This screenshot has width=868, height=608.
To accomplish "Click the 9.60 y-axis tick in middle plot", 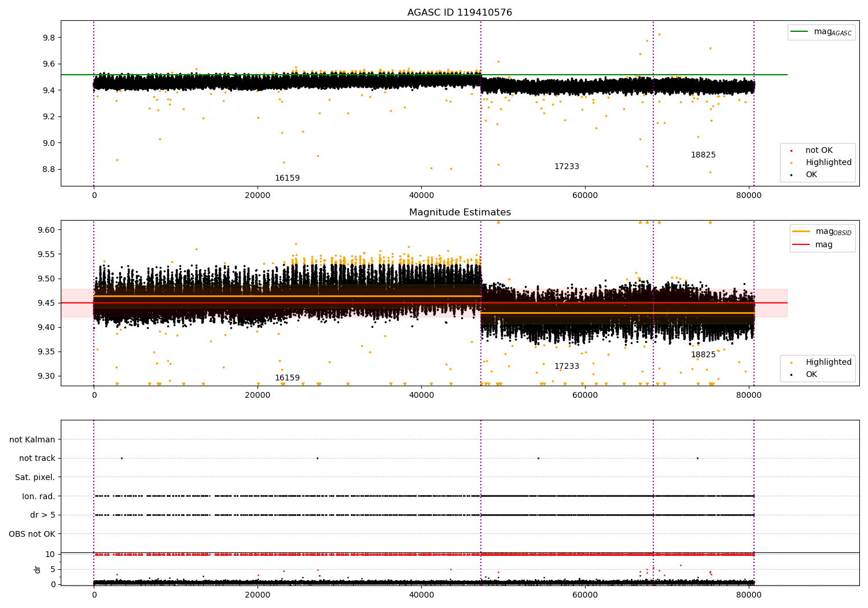I will 46,230.
